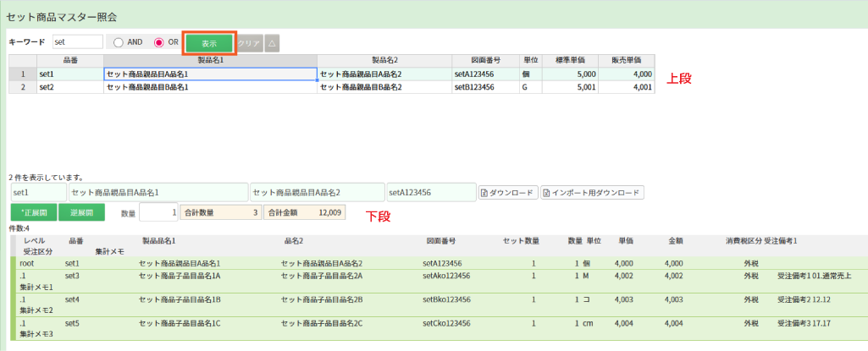Select row 1 header in upper grid
Screen dimensions: 868x351
22,74
